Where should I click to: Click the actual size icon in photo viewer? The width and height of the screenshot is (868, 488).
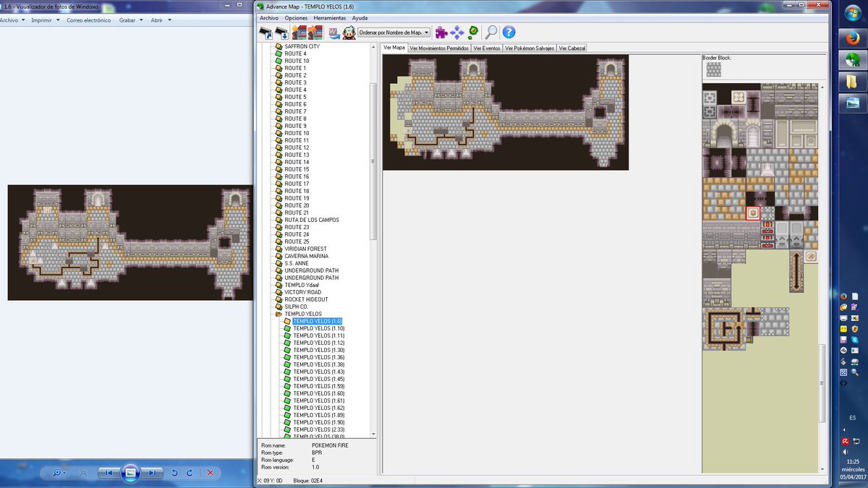(83, 472)
